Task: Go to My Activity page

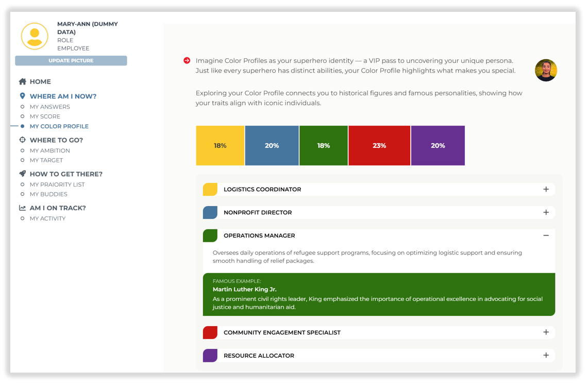Action: point(47,219)
